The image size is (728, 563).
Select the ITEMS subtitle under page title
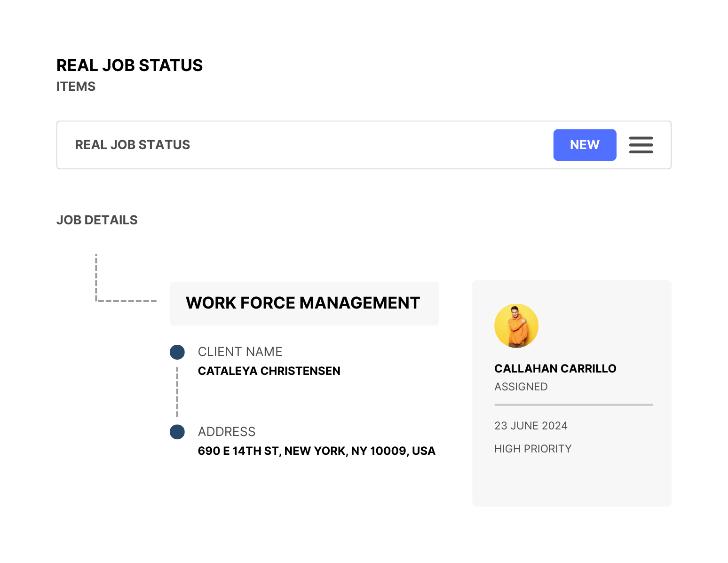[76, 87]
